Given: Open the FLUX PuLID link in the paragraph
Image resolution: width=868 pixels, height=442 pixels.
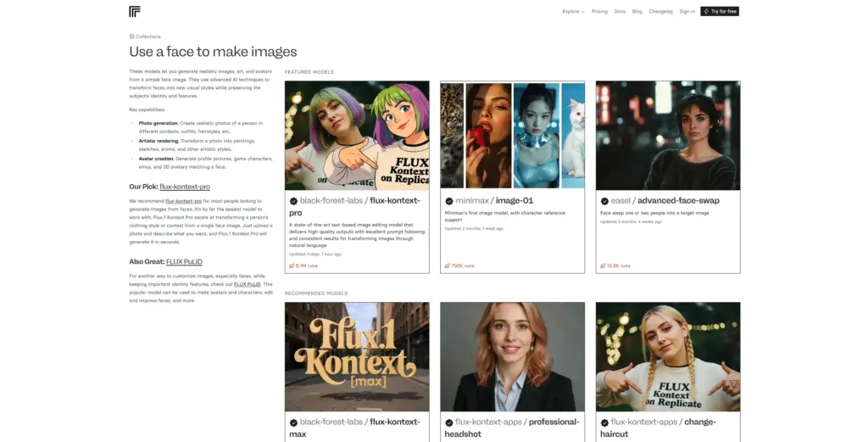Looking at the screenshot, I should coord(247,284).
